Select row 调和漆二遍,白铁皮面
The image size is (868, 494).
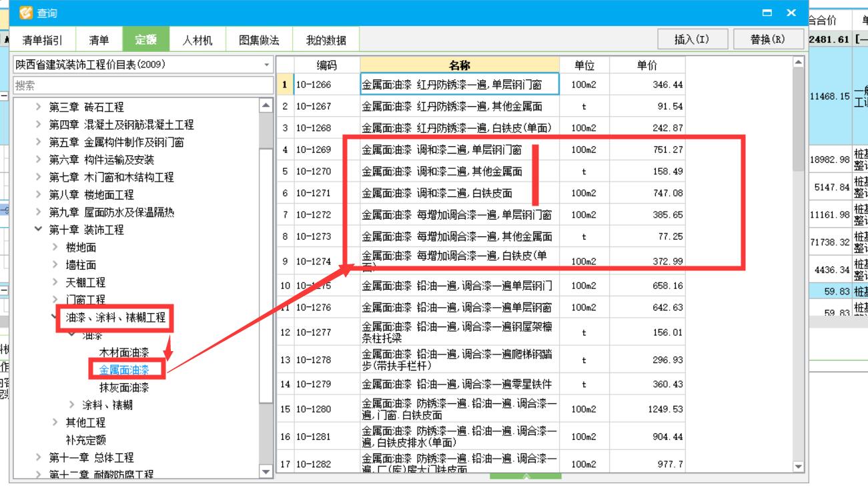click(x=460, y=193)
